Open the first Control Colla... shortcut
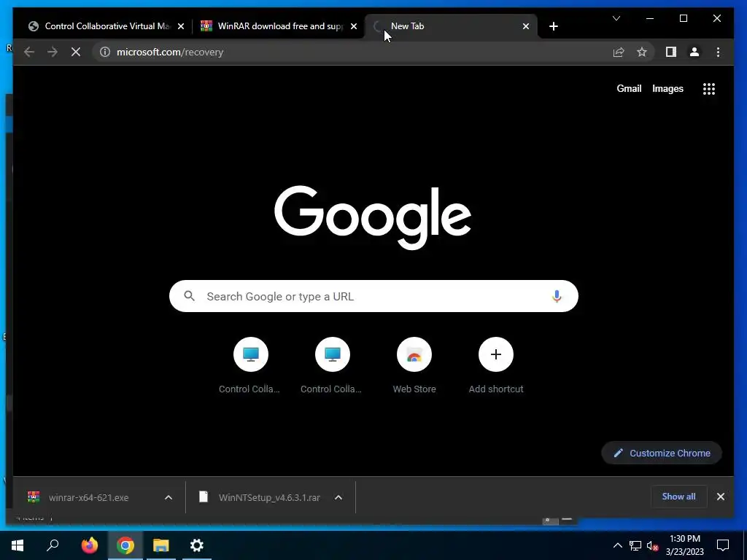 click(x=251, y=365)
